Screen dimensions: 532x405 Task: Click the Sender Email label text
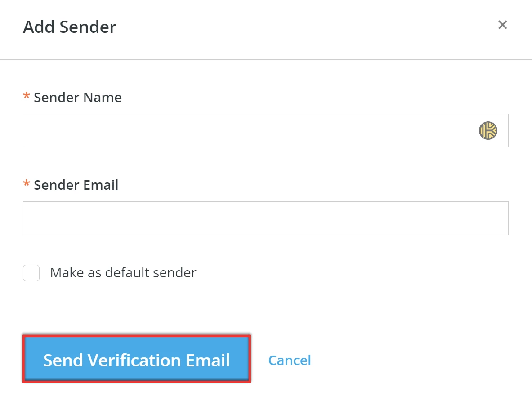(76, 185)
